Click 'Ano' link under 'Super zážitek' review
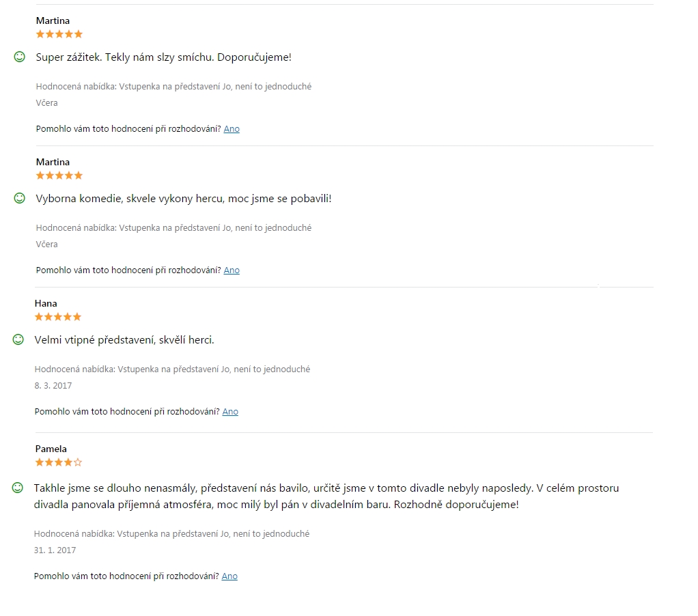The height and width of the screenshot is (616, 698). pyautogui.click(x=232, y=129)
